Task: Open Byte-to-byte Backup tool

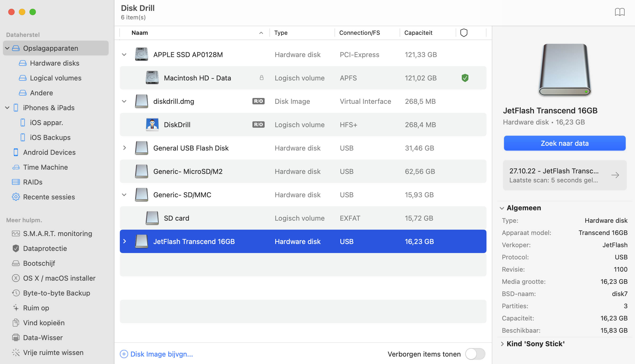Action: [51, 293]
